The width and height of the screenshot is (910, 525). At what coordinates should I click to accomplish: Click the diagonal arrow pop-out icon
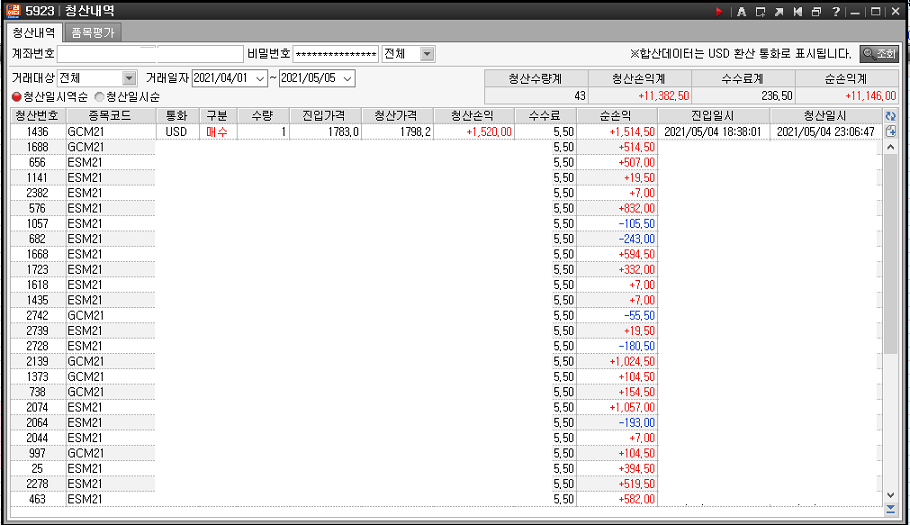[x=779, y=11]
